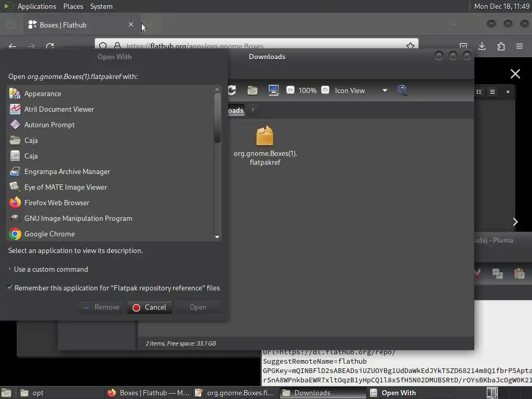The width and height of the screenshot is (532, 399).
Task: Switch to opt taskbar window
Action: click(60, 393)
